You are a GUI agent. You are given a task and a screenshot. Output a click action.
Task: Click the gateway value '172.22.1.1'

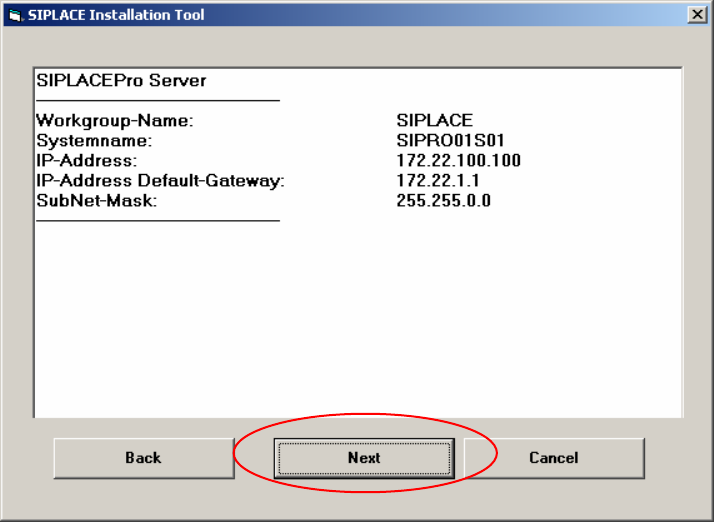[x=438, y=181]
